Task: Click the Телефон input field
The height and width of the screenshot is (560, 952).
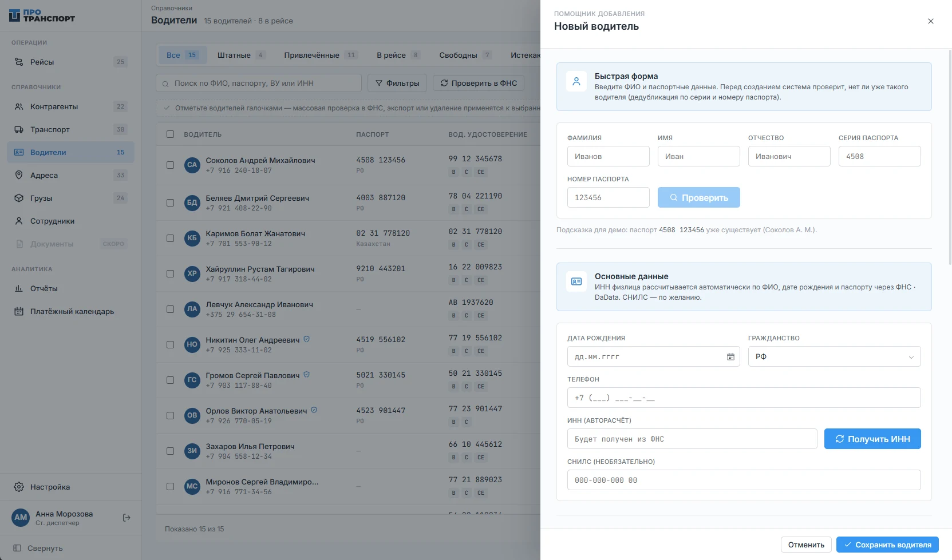Action: 744,398
